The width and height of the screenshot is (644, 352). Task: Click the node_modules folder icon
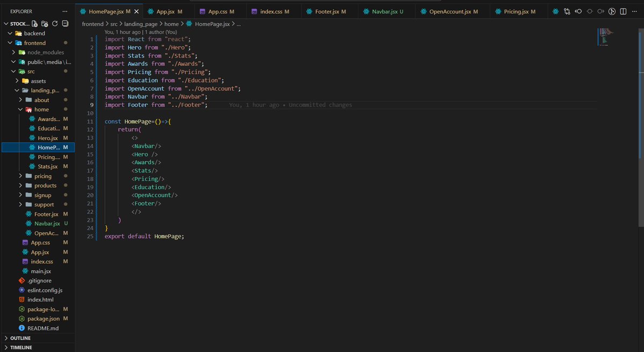(x=22, y=52)
